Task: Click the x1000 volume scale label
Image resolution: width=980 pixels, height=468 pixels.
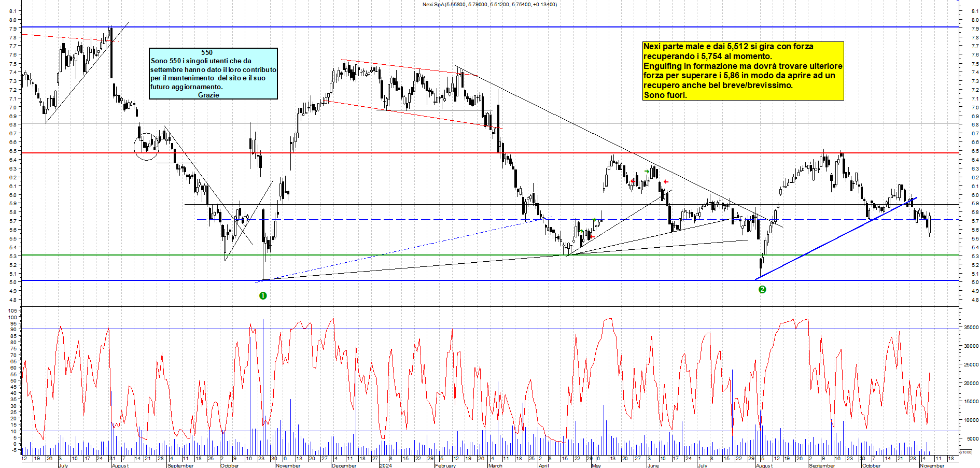Action: 966,452
